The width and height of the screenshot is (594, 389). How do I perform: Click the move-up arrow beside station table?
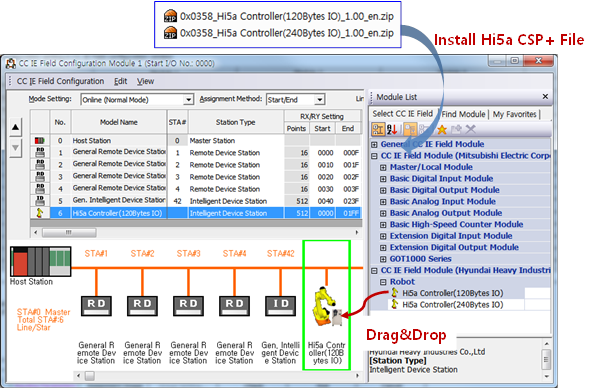15,127
